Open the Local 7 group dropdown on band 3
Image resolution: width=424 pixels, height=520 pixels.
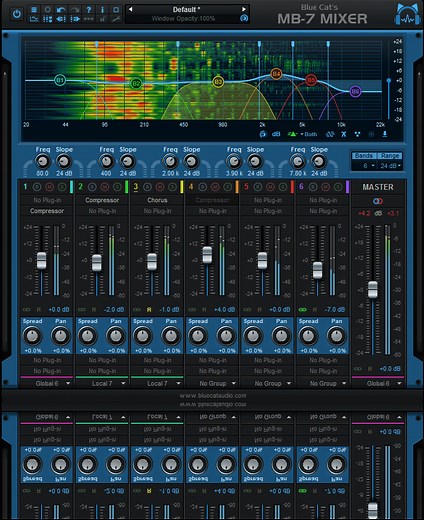(157, 384)
